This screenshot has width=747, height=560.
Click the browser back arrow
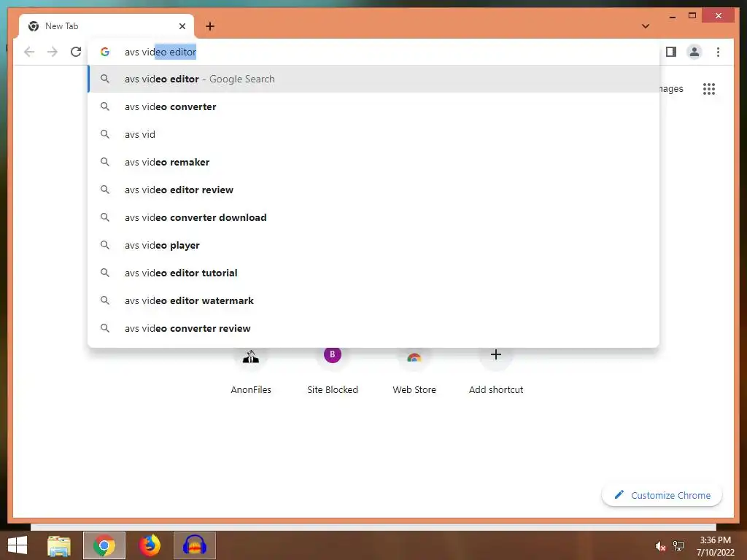[x=29, y=52]
